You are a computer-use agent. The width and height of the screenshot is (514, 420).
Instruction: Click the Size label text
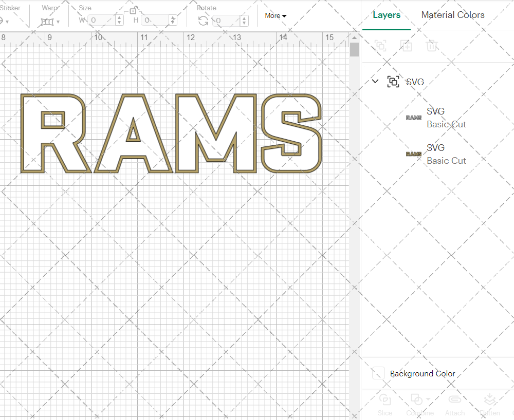(85, 8)
